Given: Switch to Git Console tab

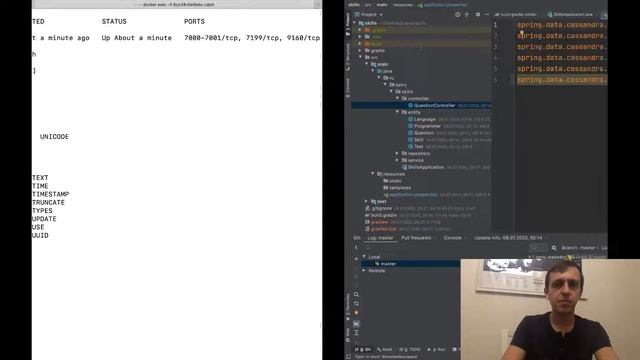Looking at the screenshot, I should coord(452,238).
